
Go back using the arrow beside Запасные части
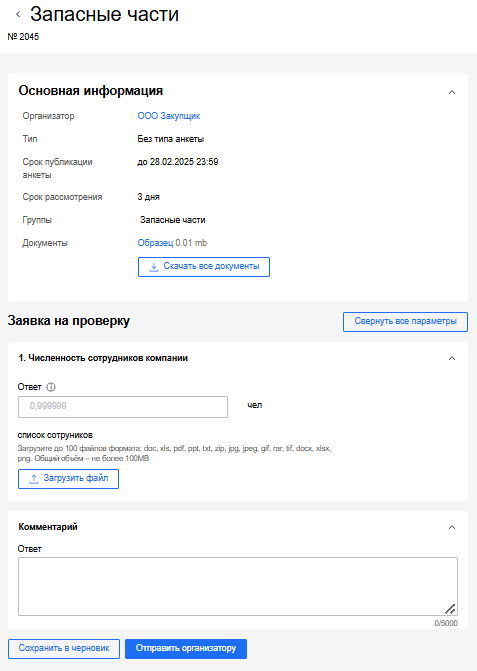click(18, 15)
